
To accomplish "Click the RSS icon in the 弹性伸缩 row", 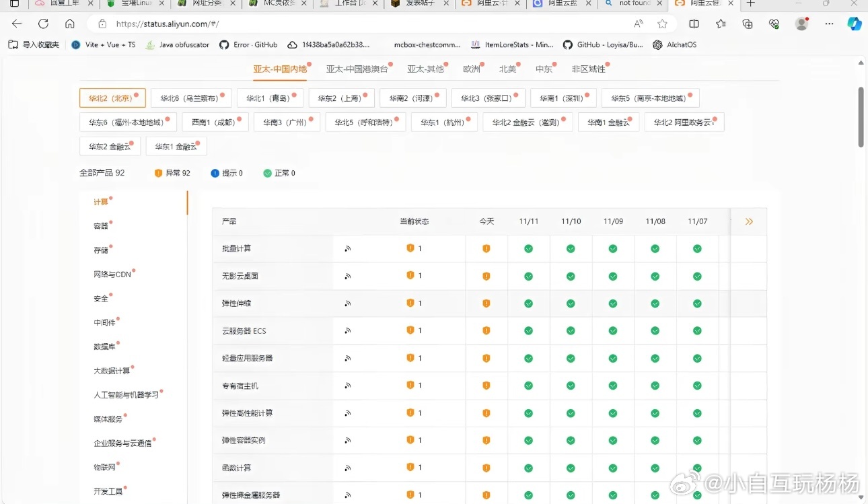I will pos(348,303).
